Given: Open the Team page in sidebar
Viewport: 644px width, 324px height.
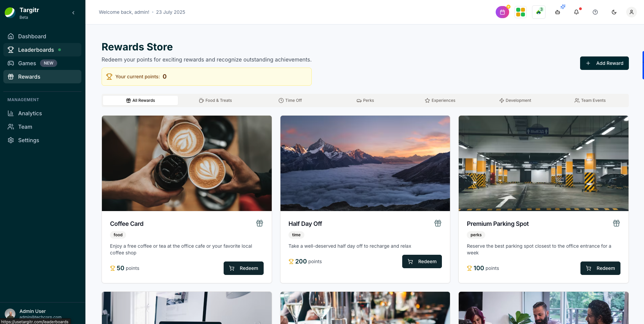Looking at the screenshot, I should pyautogui.click(x=42, y=127).
